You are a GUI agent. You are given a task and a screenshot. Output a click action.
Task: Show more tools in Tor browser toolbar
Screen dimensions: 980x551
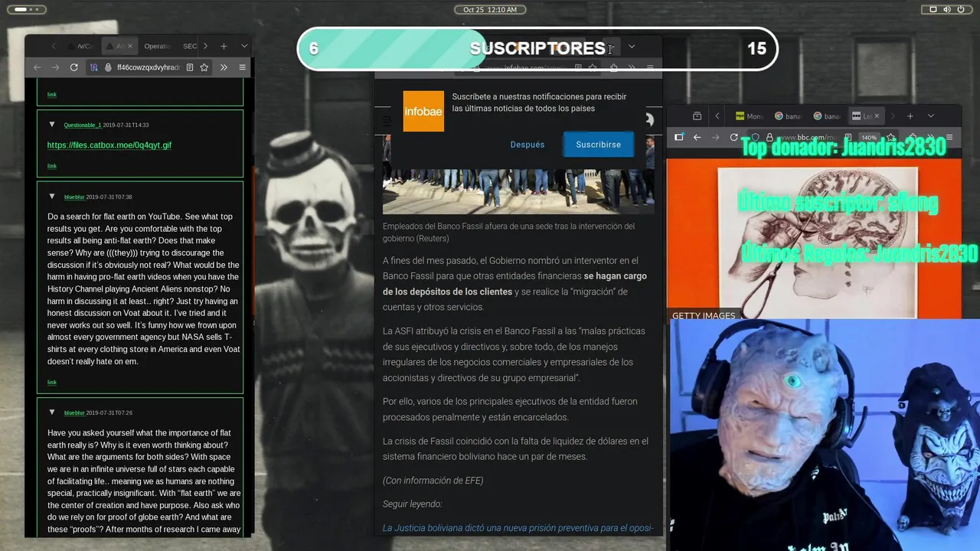pyautogui.click(x=224, y=67)
